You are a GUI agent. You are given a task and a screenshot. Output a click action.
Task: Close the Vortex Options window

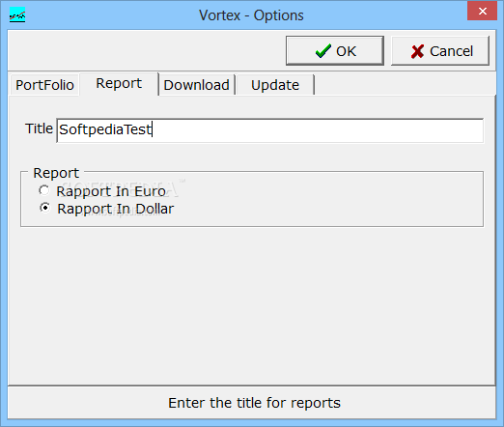(x=482, y=11)
